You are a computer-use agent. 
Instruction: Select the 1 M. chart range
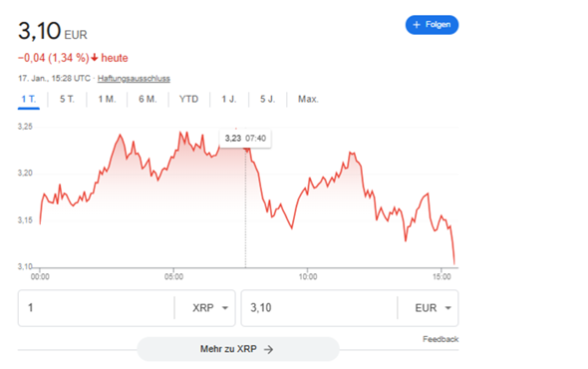107,99
